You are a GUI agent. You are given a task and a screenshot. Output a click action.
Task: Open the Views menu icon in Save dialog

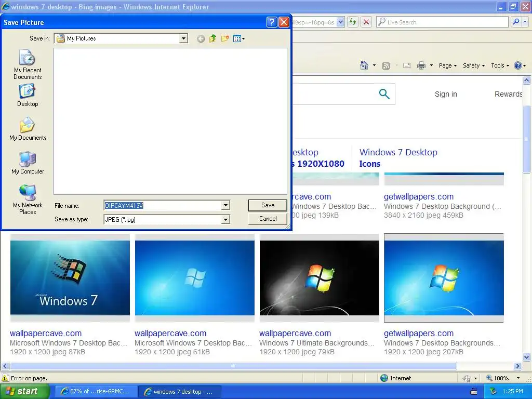click(239, 38)
